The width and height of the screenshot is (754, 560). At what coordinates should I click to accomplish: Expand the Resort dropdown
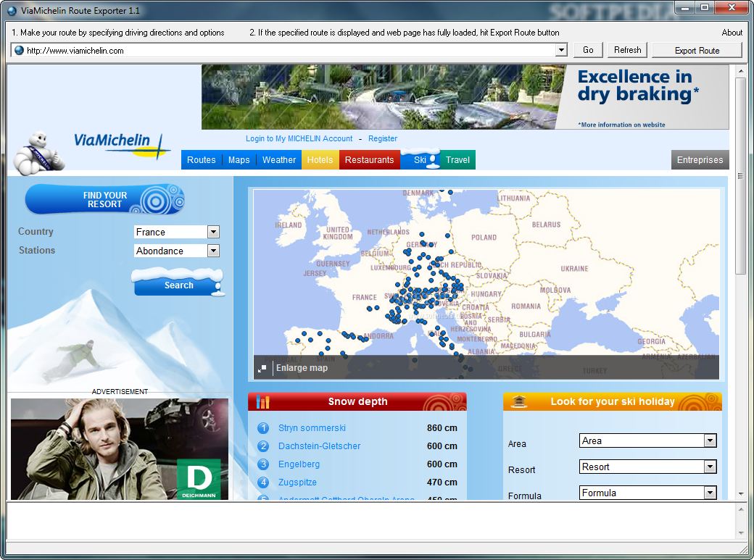coord(710,467)
